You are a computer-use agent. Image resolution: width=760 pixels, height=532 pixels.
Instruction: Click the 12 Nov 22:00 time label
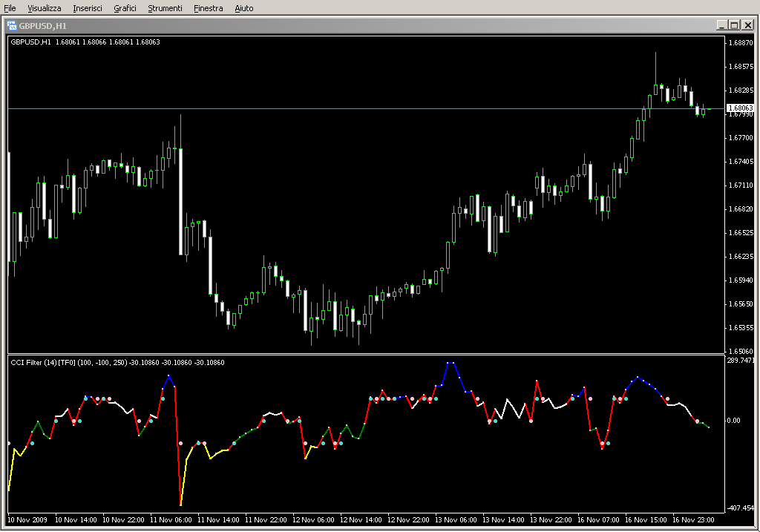coord(408,520)
